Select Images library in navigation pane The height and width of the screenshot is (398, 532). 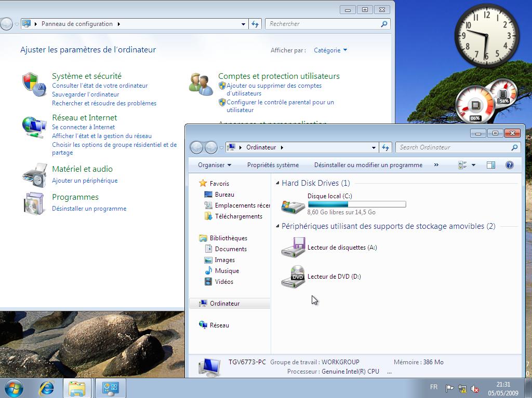tap(224, 259)
